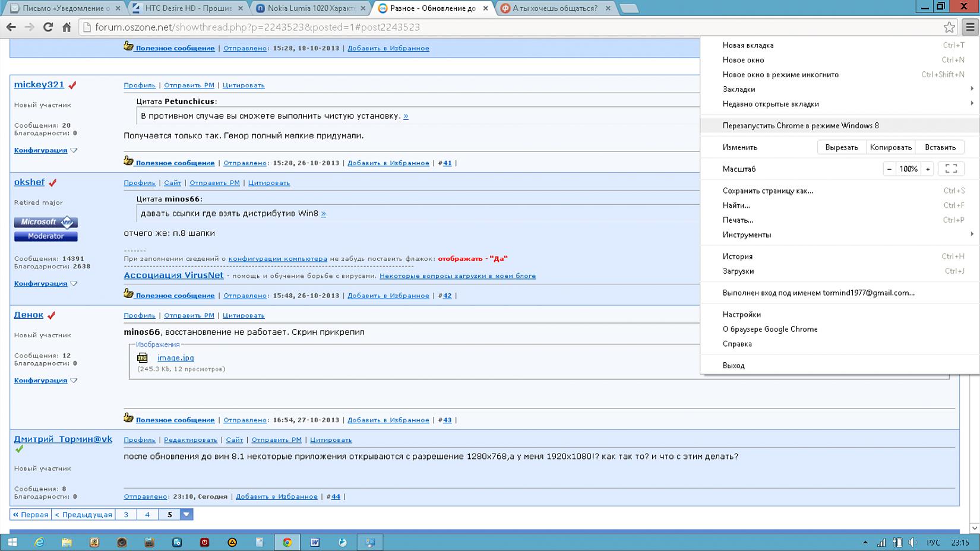Image resolution: width=980 pixels, height=551 pixels.
Task: Open post number #44 link
Action: (x=336, y=496)
